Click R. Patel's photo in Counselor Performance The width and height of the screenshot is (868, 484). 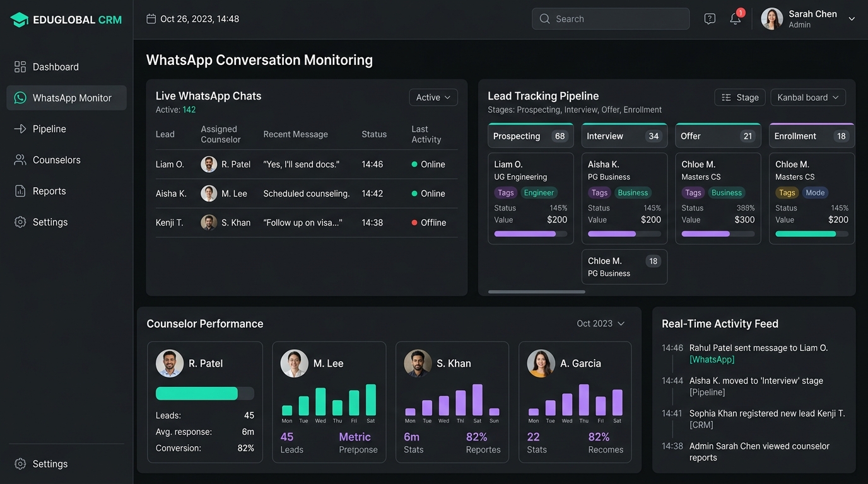(x=170, y=364)
